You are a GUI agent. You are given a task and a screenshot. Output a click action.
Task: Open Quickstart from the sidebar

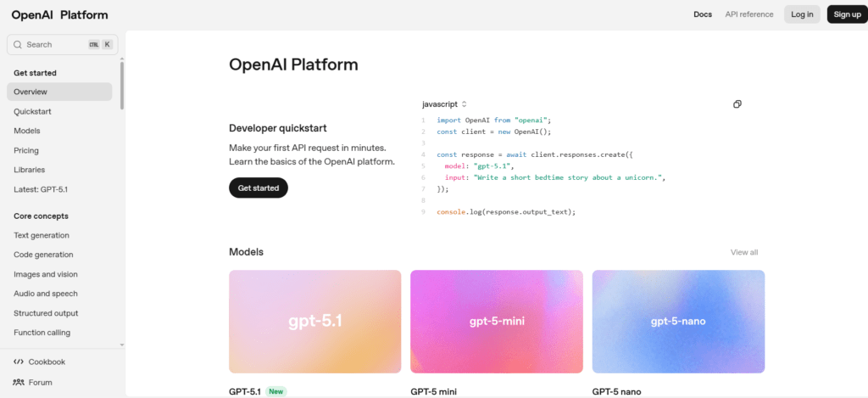(x=32, y=111)
